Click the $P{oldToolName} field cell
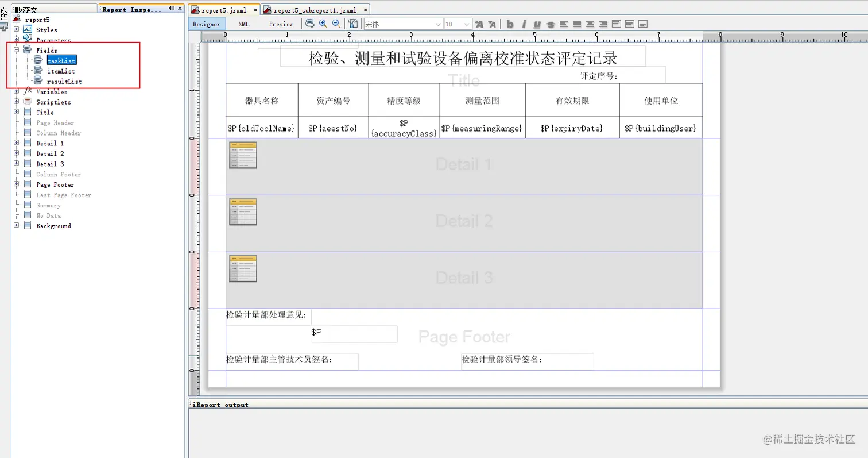 [x=261, y=128]
